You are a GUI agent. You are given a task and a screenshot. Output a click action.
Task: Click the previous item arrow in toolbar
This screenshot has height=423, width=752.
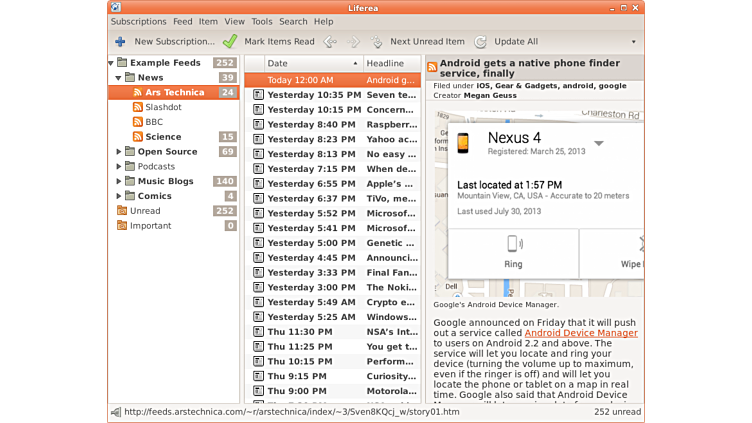tap(330, 42)
